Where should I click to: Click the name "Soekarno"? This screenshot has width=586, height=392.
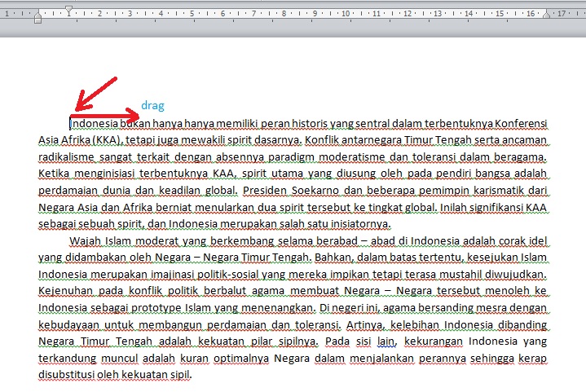(315, 190)
